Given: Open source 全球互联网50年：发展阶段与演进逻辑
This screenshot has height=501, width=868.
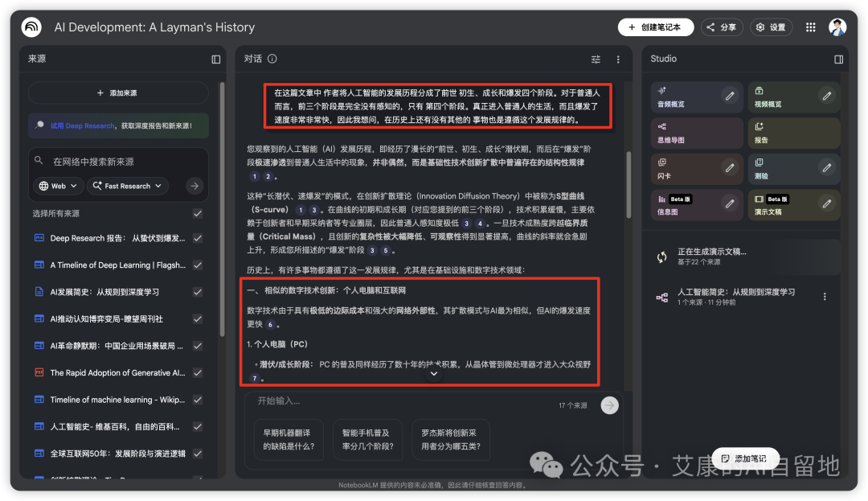Looking at the screenshot, I should click(x=118, y=454).
